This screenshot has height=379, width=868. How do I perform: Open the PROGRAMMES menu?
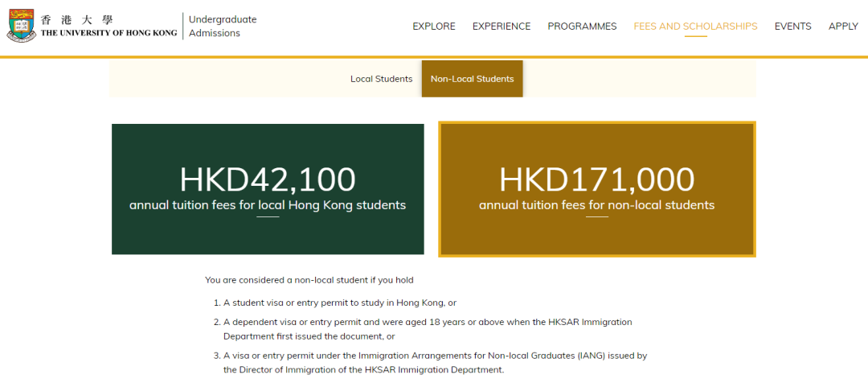click(582, 26)
